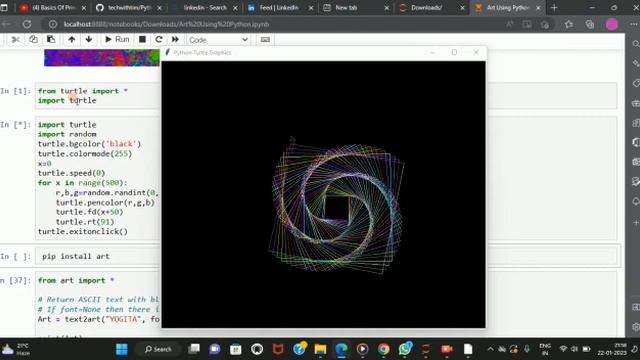Click the turtle.colormode(255) line
The width and height of the screenshot is (640, 360).
(x=85, y=154)
